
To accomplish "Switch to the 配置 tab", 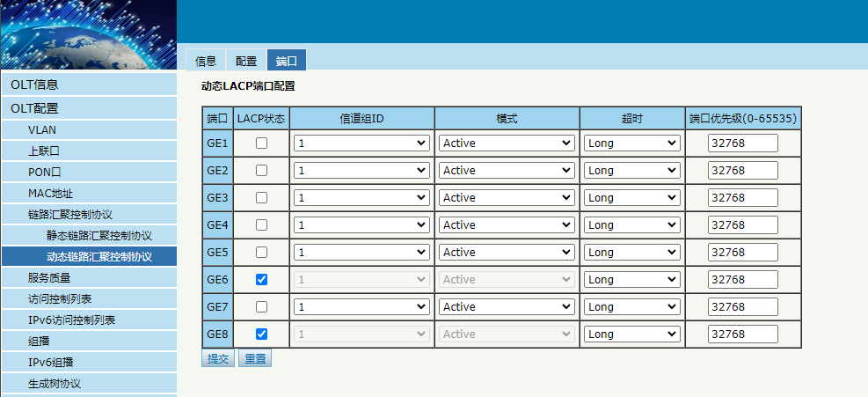I will click(x=245, y=61).
